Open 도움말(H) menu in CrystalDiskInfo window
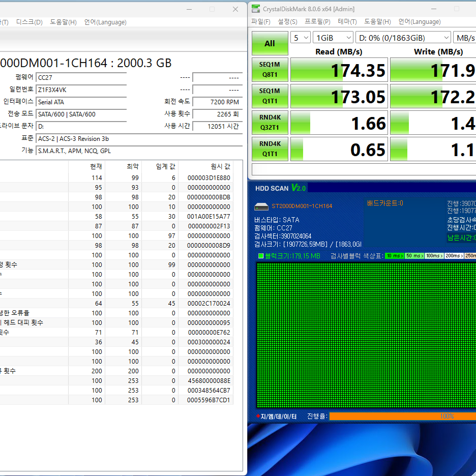The height and width of the screenshot is (476, 476). [63, 22]
